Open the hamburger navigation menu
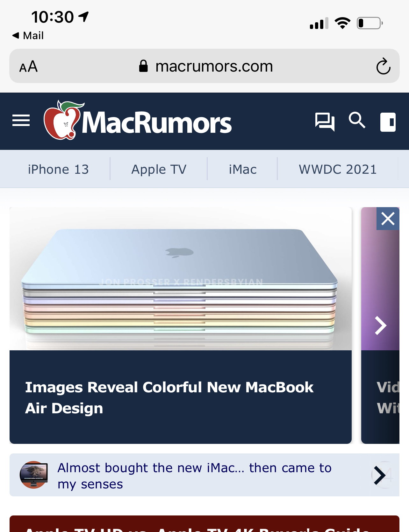 21,121
